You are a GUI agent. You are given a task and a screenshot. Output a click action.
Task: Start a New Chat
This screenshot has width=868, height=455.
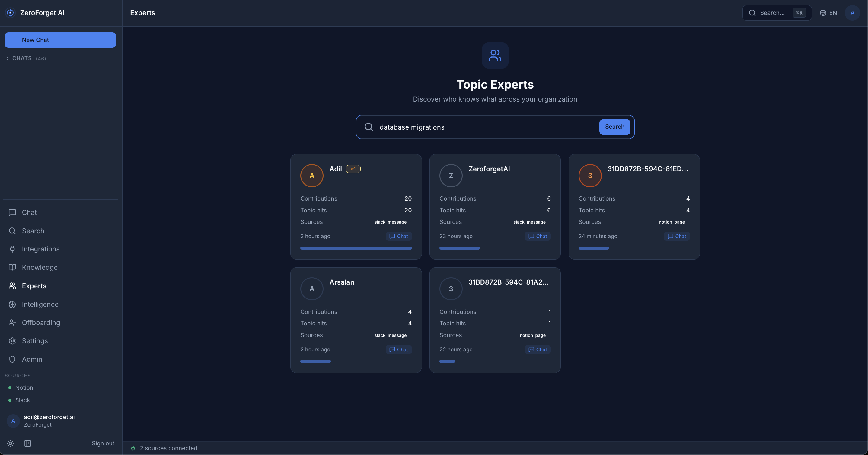pos(60,40)
